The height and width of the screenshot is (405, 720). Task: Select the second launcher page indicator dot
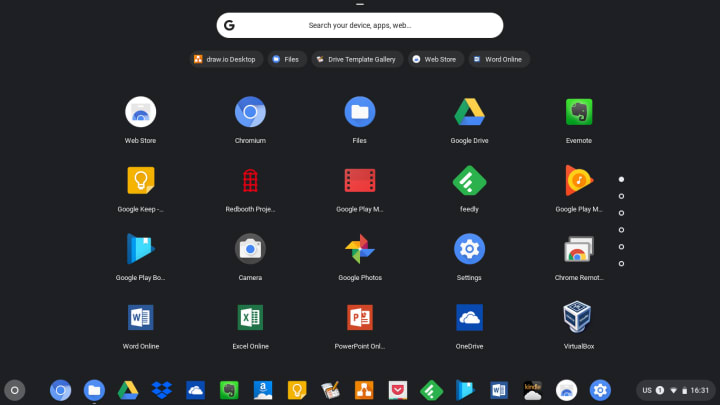[x=621, y=196]
